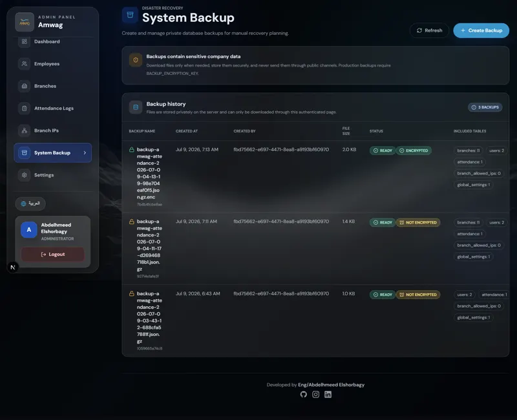
Task: Click the date Jul 9, 2026, 7:13 AM
Action: click(x=197, y=150)
